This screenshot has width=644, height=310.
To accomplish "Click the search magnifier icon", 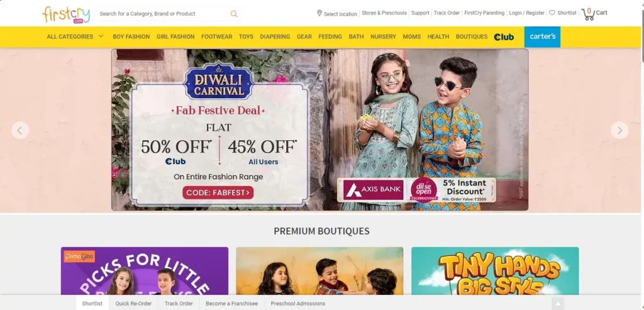I will coord(234,14).
